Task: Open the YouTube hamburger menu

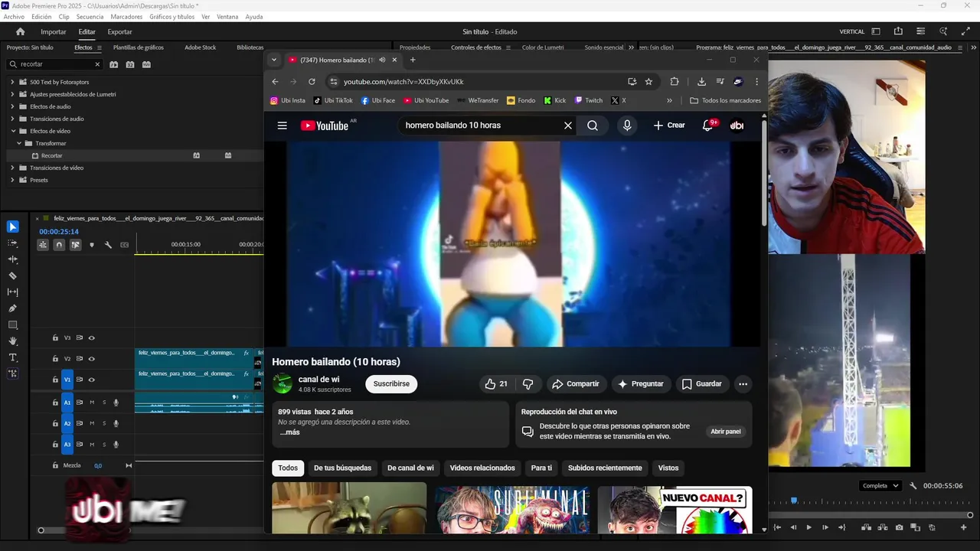Action: coord(283,126)
